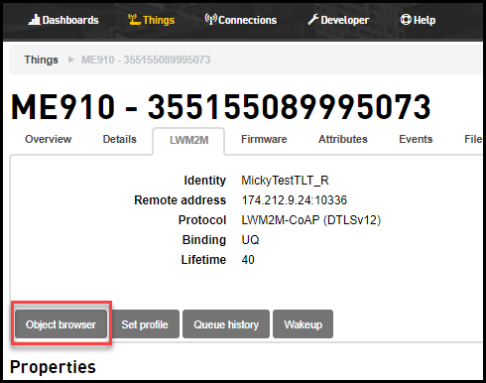
Task: Open the Developer menu
Action: (x=338, y=20)
